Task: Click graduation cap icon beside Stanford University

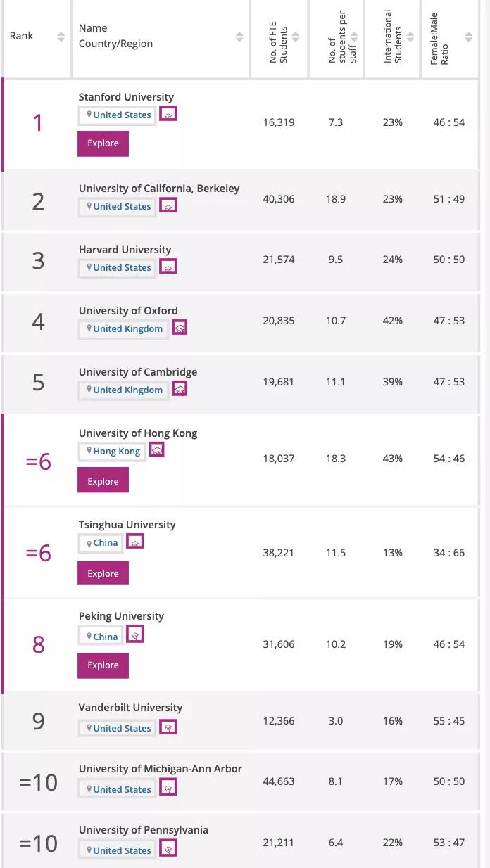Action: point(168,114)
